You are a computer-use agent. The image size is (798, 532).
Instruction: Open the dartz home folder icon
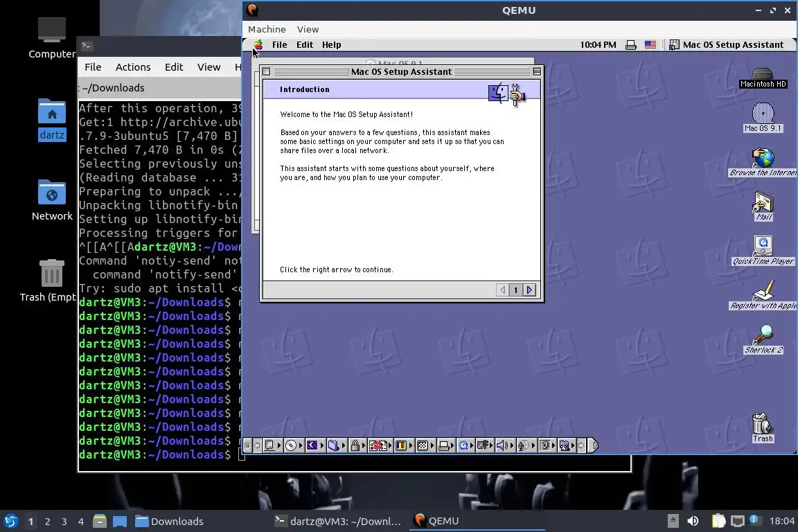click(52, 120)
